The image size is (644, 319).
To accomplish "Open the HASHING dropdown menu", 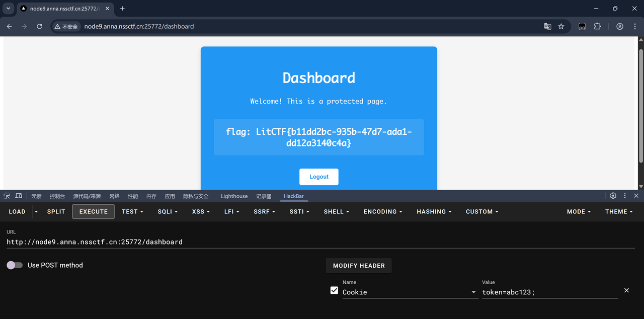I will (434, 212).
